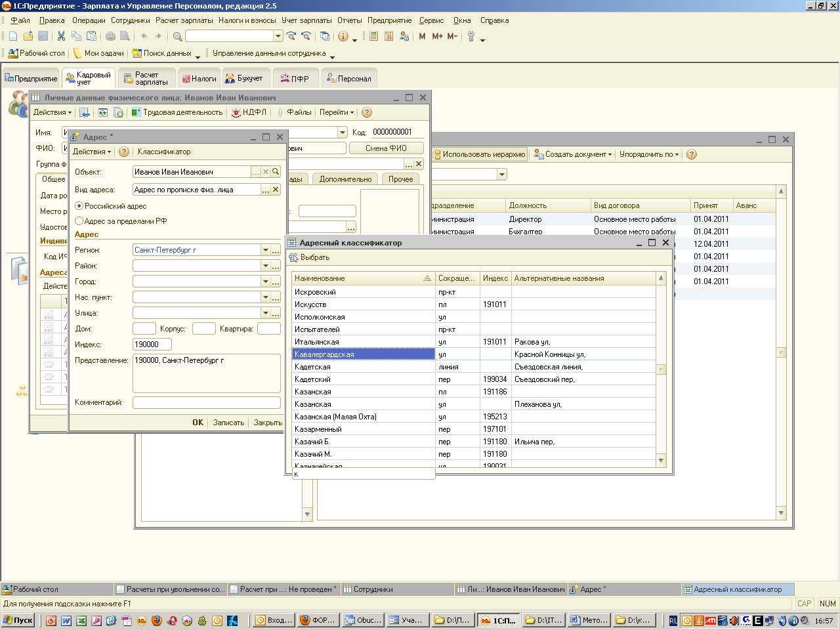Screen dimensions: 840x630
Task: Click help question icon in personal data window
Action: pos(367,112)
